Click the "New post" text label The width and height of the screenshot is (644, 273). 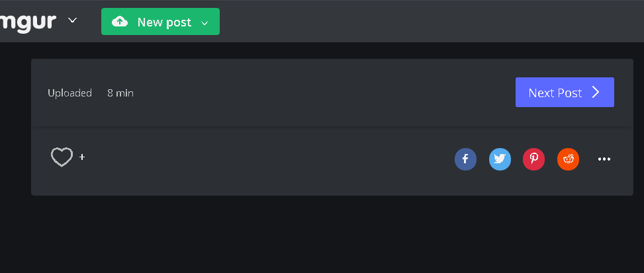[x=164, y=22]
